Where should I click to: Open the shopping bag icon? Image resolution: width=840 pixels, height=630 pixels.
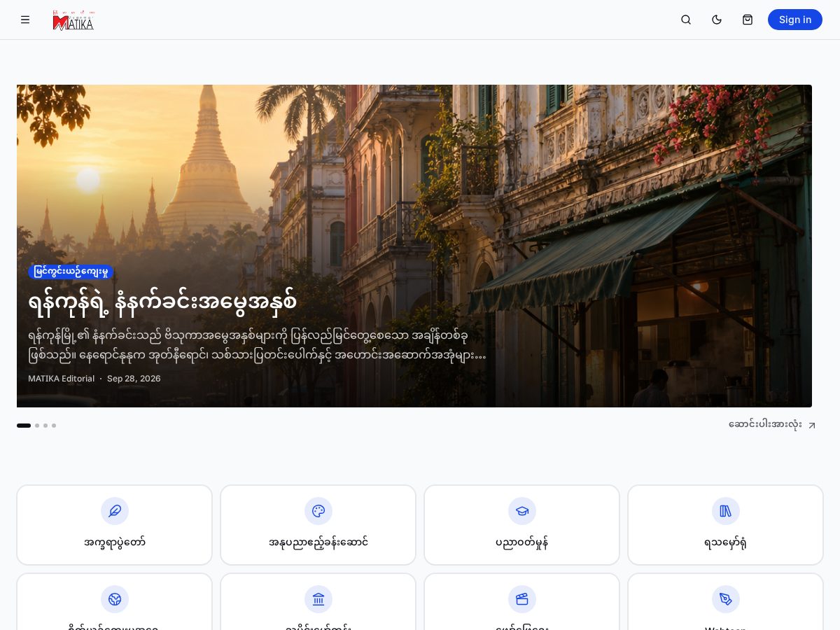click(748, 20)
